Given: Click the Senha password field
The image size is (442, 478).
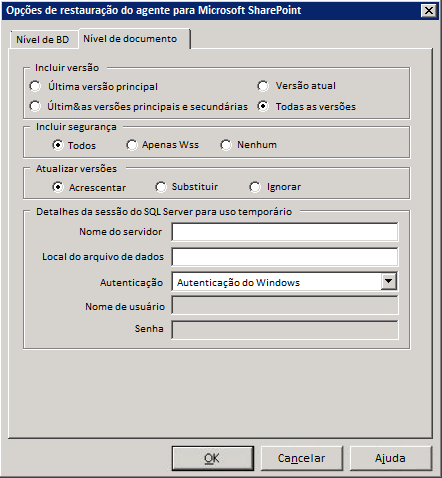Looking at the screenshot, I should [x=285, y=330].
